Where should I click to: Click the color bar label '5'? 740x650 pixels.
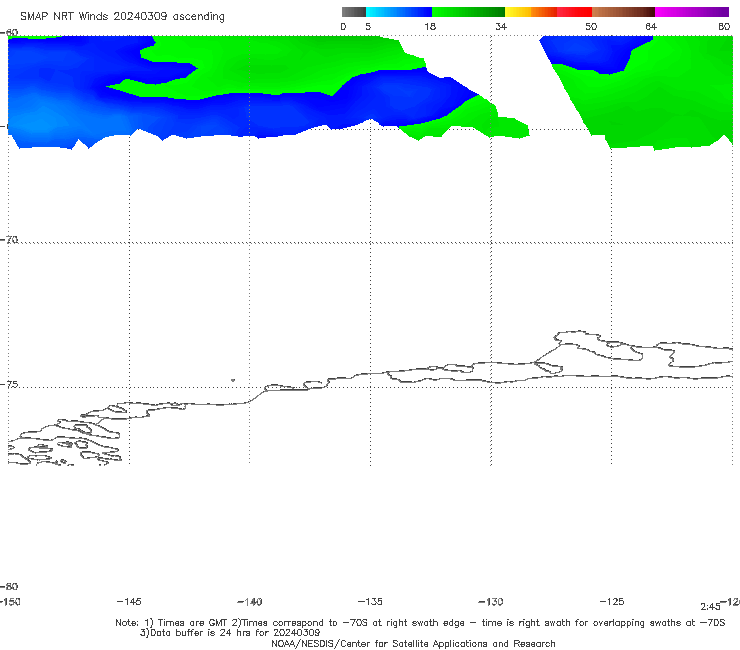coord(368,27)
